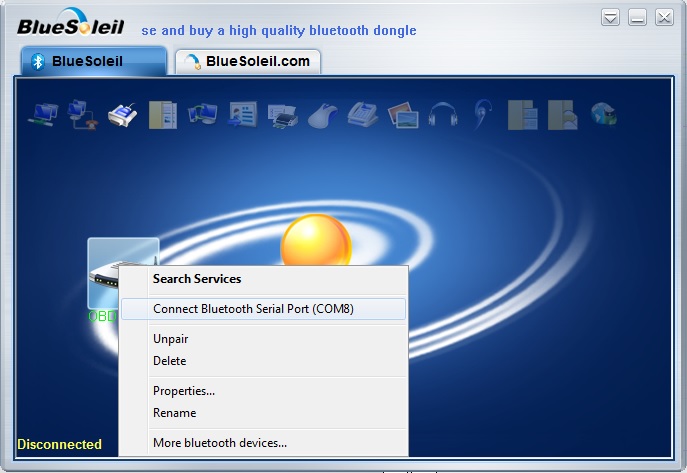687x473 pixels.
Task: Click the Synchronization service icon
Action: 202,114
